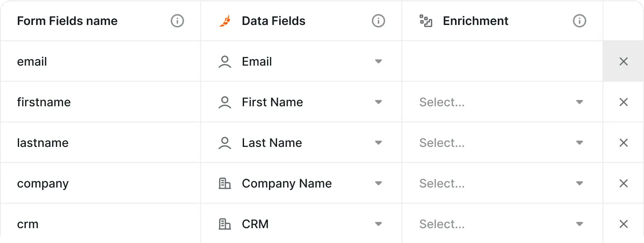This screenshot has height=243, width=644.
Task: Click the Form Fields name info icon
Action: click(177, 21)
